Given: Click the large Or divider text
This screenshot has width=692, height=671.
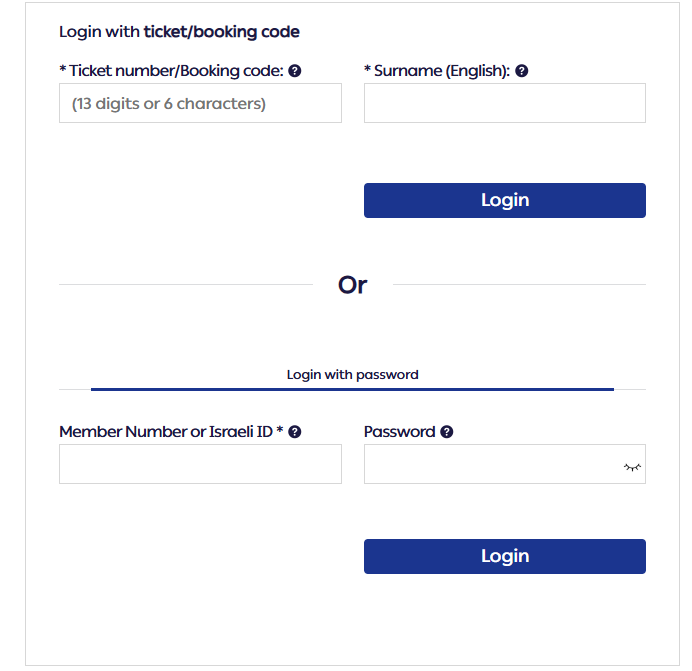Looking at the screenshot, I should pyautogui.click(x=352, y=285).
